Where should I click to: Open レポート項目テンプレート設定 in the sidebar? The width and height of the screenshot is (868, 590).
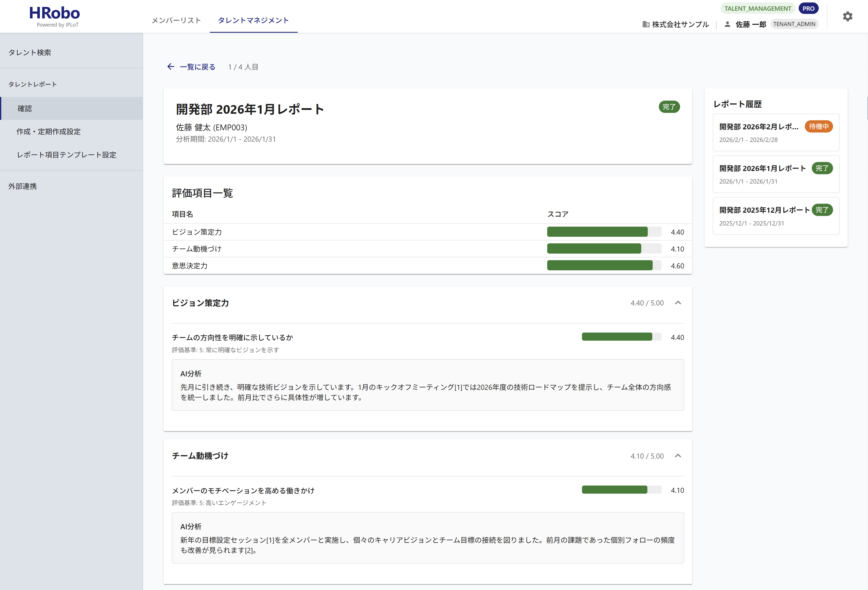pyautogui.click(x=71, y=155)
